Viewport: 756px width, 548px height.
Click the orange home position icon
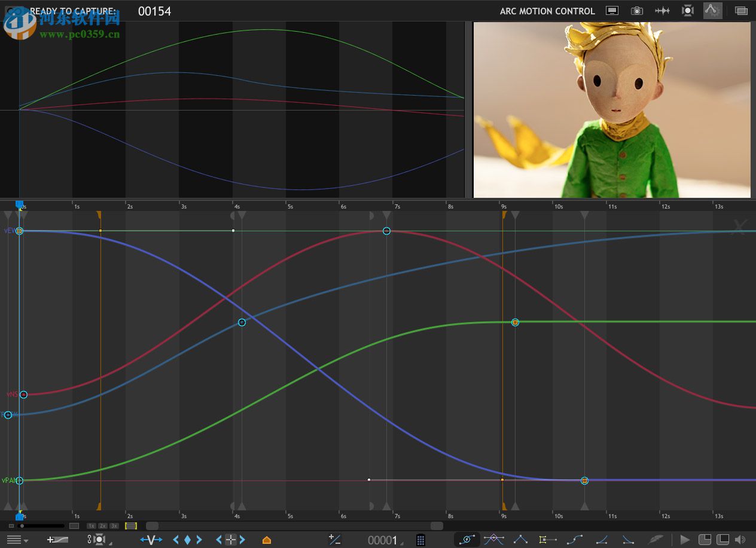coord(267,540)
